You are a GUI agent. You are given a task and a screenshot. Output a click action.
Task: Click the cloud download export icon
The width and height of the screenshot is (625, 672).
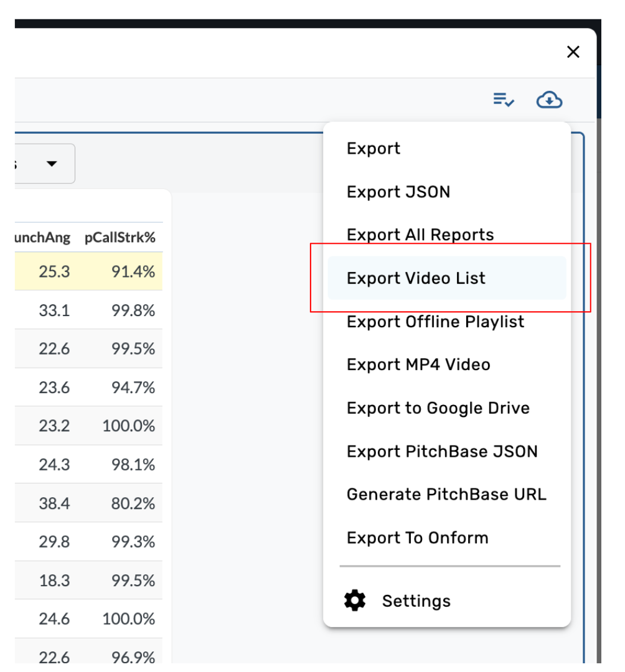(x=549, y=100)
